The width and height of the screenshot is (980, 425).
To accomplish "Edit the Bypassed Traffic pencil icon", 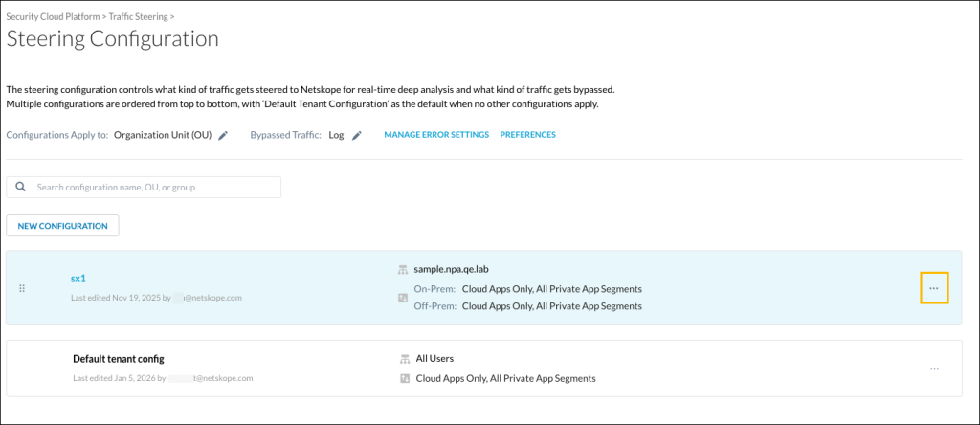I will tap(357, 135).
